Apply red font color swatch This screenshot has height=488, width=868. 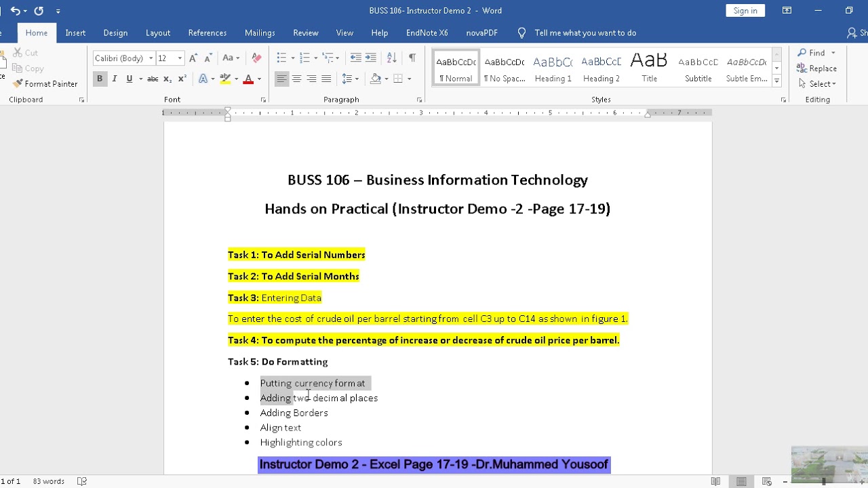(248, 79)
